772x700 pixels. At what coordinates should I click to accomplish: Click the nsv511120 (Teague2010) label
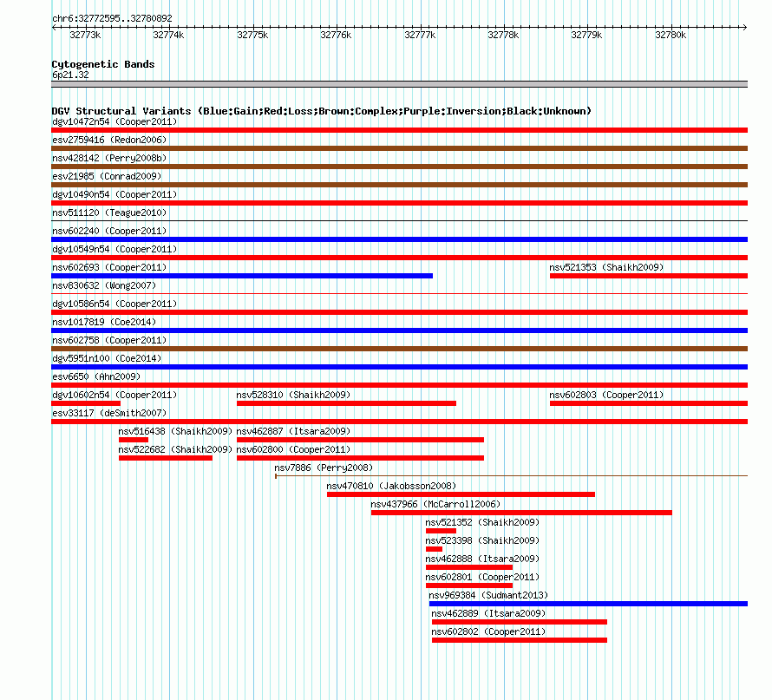click(109, 213)
